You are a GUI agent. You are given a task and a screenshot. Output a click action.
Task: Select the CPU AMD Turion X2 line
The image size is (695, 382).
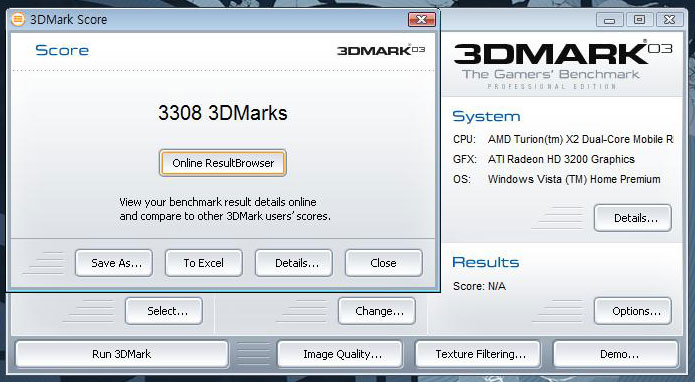click(563, 139)
